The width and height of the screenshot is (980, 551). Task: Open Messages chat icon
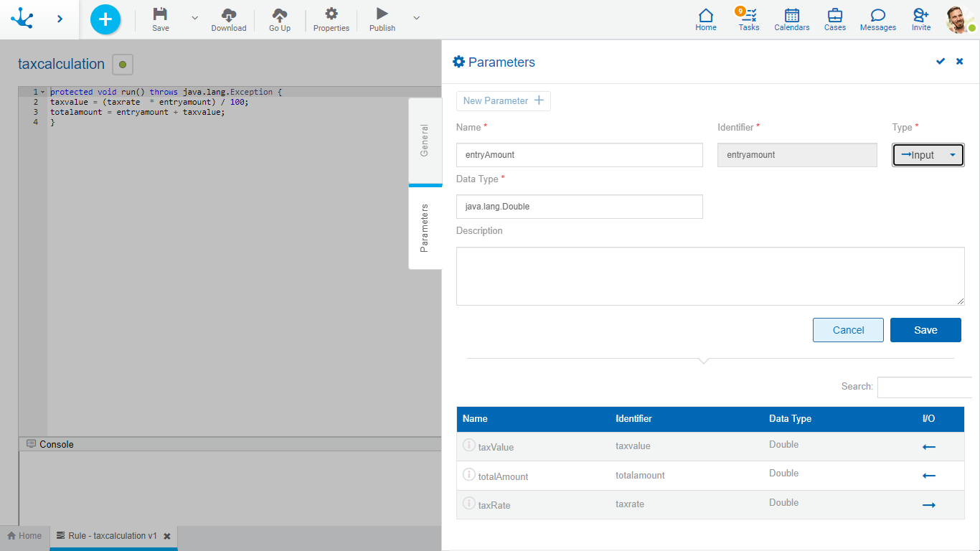tap(877, 16)
